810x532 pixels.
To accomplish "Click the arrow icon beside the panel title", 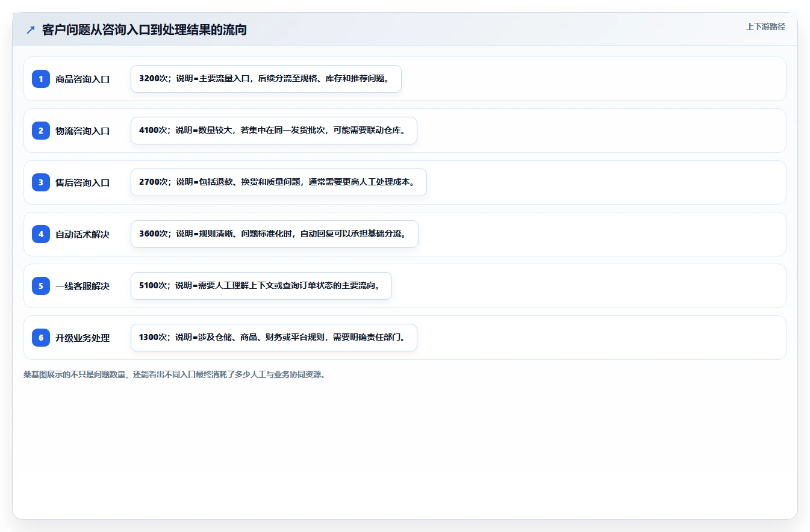I will coord(31,29).
